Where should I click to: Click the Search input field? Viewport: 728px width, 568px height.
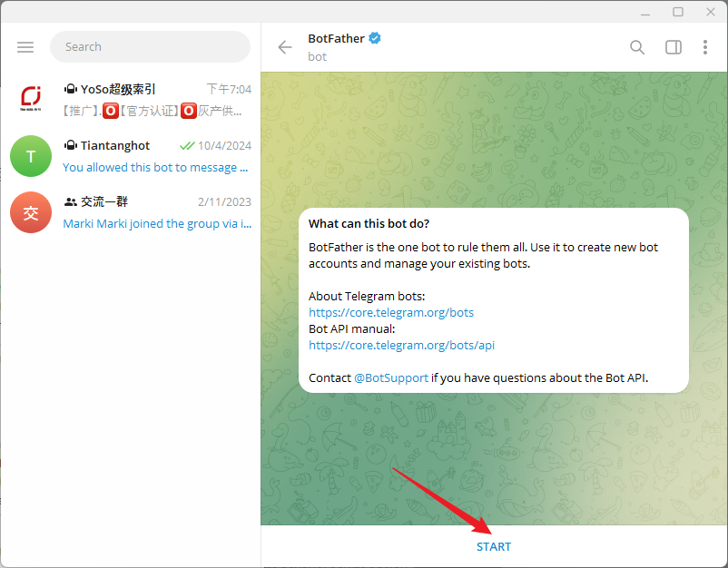click(x=150, y=47)
